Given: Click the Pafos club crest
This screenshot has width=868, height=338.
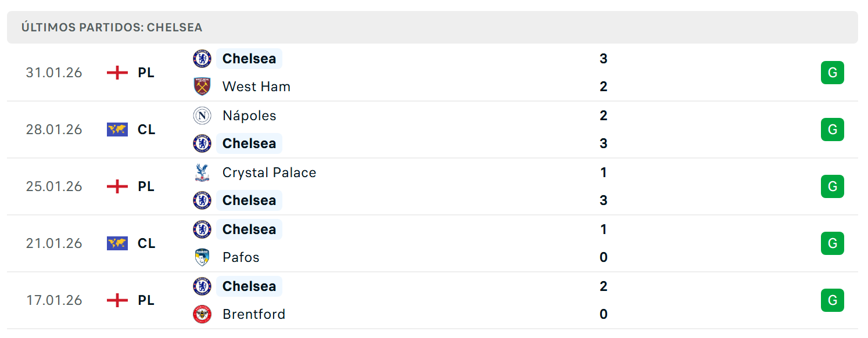Looking at the screenshot, I should tap(202, 257).
